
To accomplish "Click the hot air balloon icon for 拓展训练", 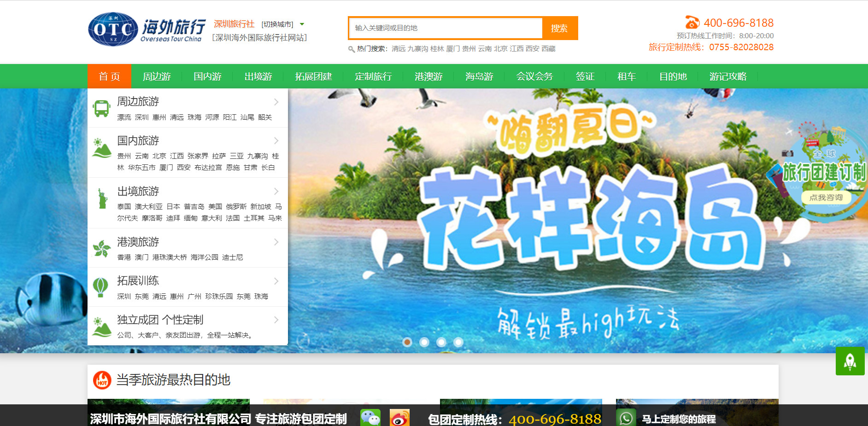I will (x=100, y=287).
